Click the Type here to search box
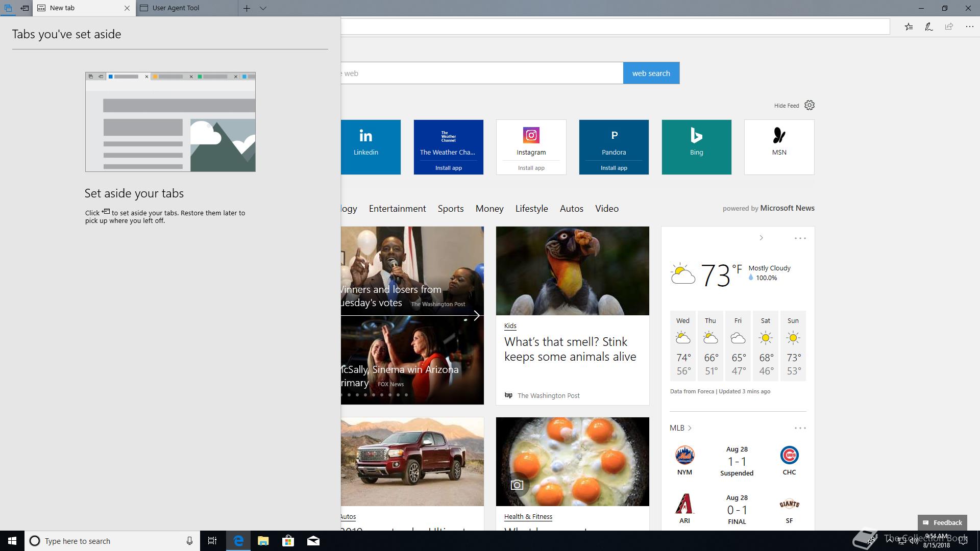This screenshot has height=551, width=980. [x=112, y=541]
